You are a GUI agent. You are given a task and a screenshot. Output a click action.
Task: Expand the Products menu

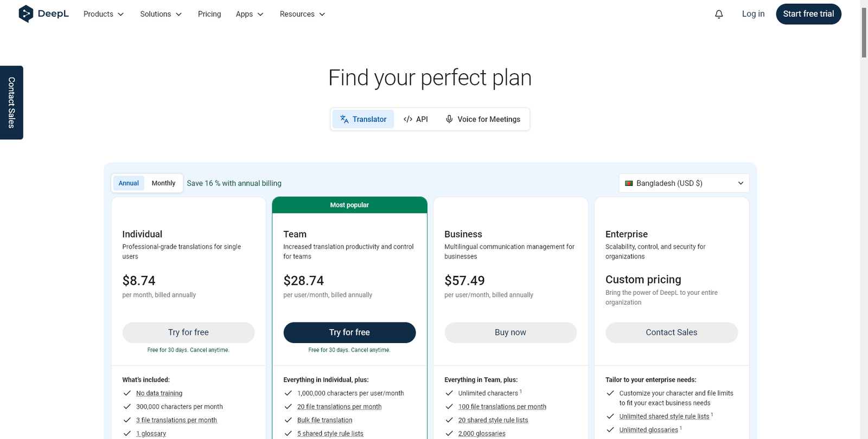[x=104, y=14]
